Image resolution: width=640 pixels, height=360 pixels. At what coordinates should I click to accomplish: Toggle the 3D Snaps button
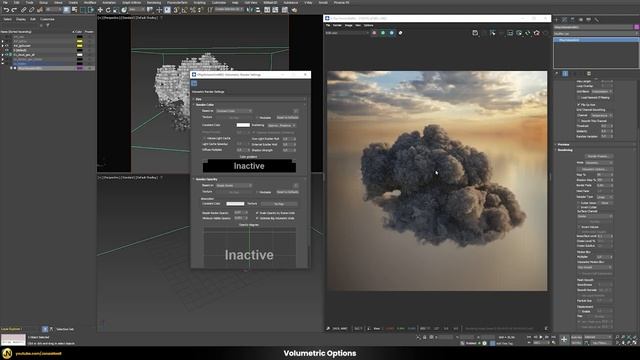coord(176,10)
